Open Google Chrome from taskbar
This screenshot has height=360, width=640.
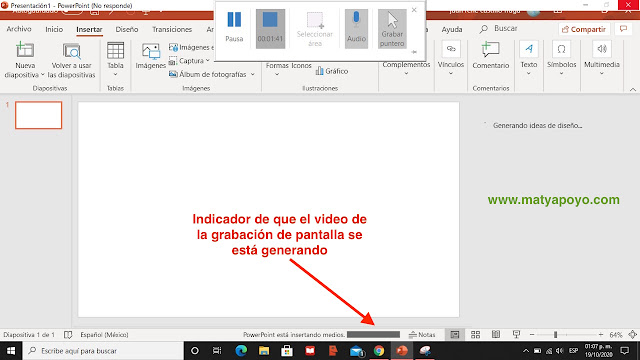[x=379, y=351]
